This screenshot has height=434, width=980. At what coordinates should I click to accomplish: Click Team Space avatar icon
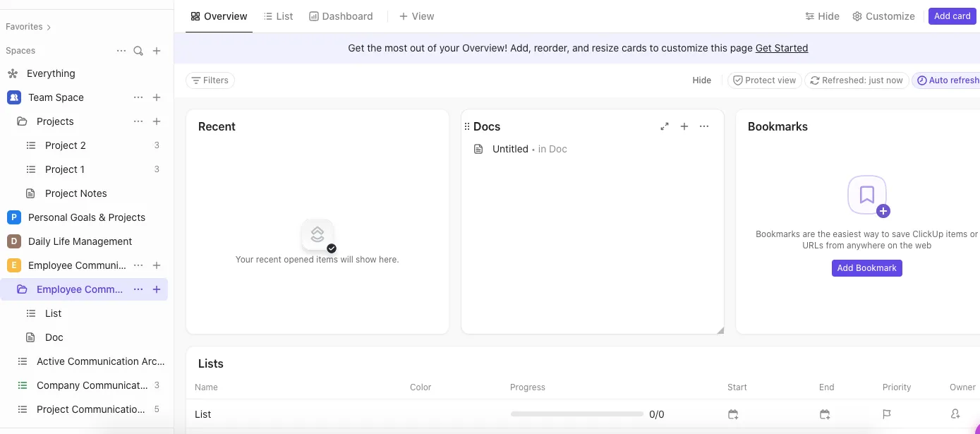click(x=13, y=97)
